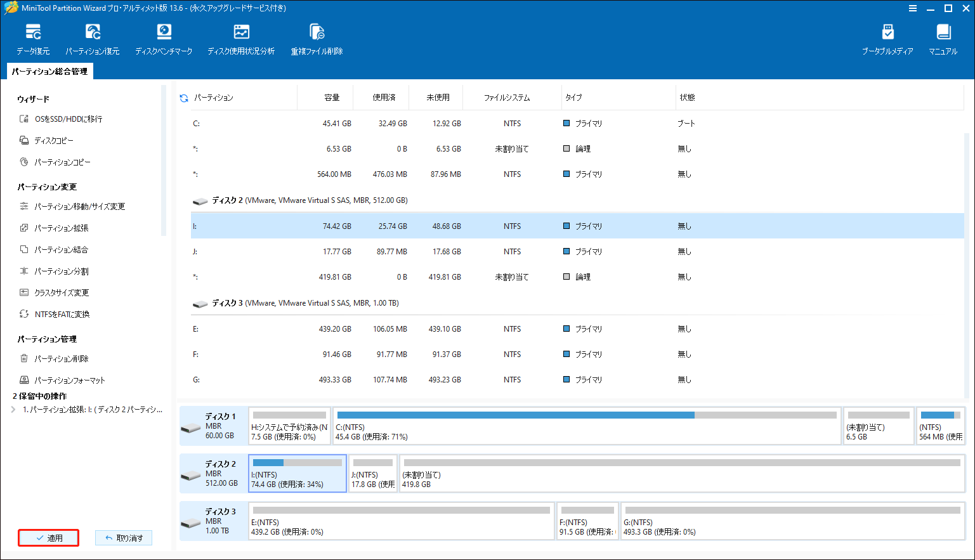Select the 6.53 GB unallocated row
Viewport: 975px width, 560px height.
[577, 149]
